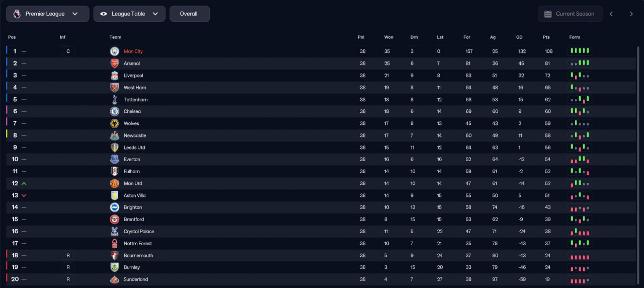This screenshot has height=288, width=644.
Task: Click the Sunderland crest icon
Action: pos(115,279)
